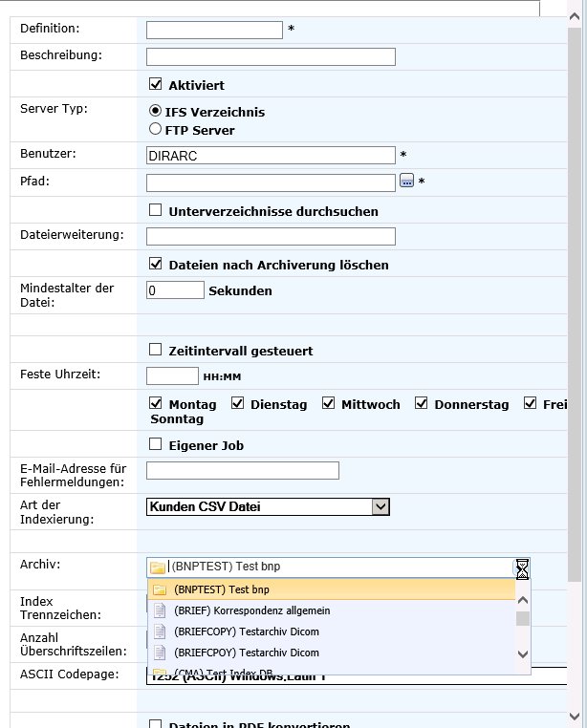Toggle the Freitag checkbox

[530, 403]
